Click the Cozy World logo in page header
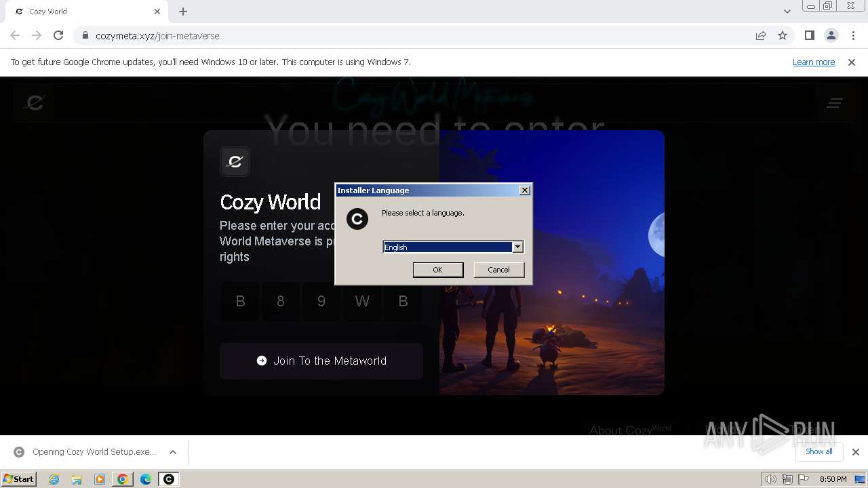 click(x=34, y=102)
